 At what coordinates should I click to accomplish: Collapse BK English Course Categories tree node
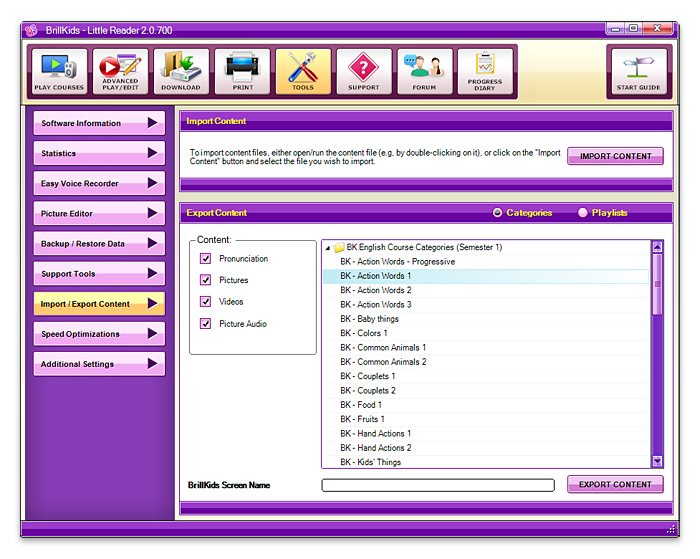pos(328,248)
